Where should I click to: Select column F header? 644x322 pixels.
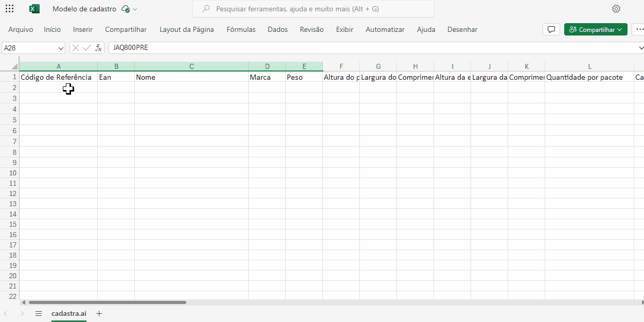[341, 66]
